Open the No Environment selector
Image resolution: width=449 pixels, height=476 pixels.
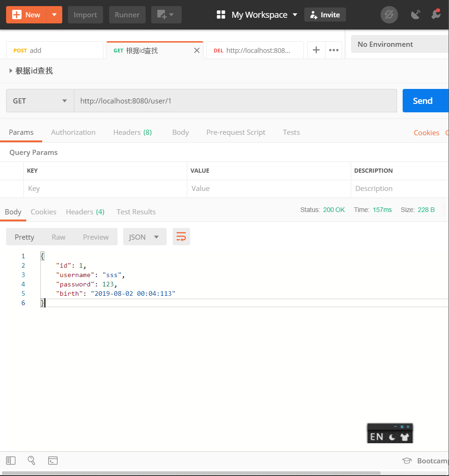coord(400,44)
